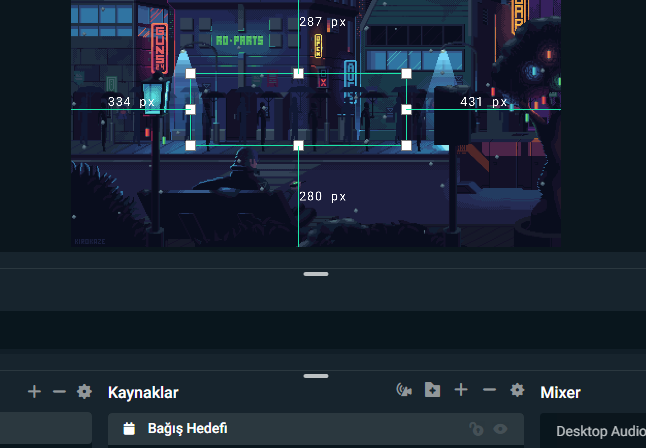Click the divider grip just below the preview
Image resolution: width=646 pixels, height=448 pixels.
click(316, 274)
